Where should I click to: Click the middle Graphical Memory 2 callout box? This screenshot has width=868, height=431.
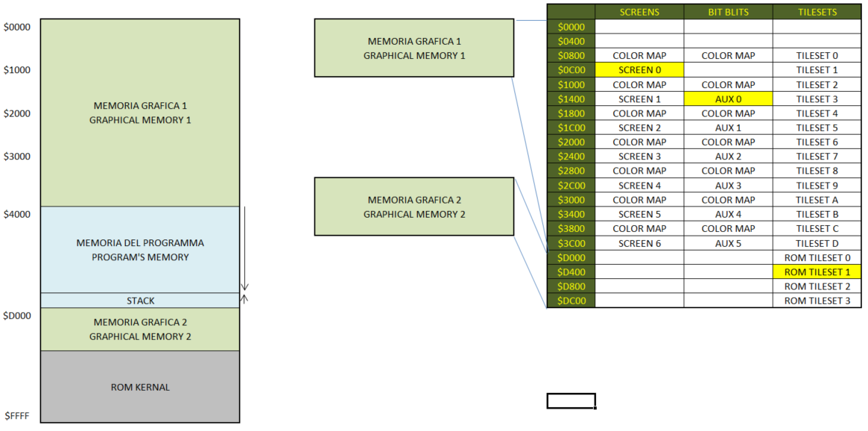[x=414, y=207]
